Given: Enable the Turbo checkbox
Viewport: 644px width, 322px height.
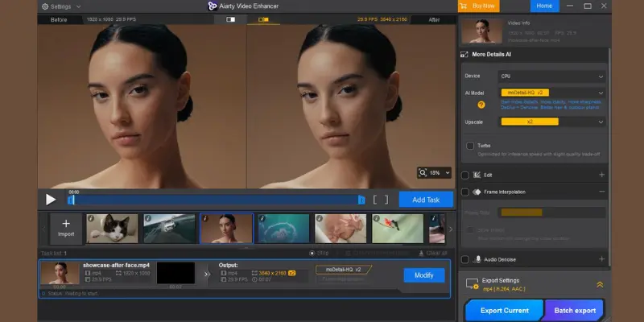Looking at the screenshot, I should pos(470,146).
